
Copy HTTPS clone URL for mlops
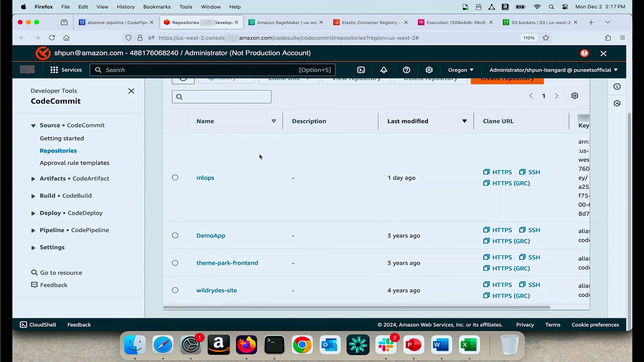click(x=497, y=172)
